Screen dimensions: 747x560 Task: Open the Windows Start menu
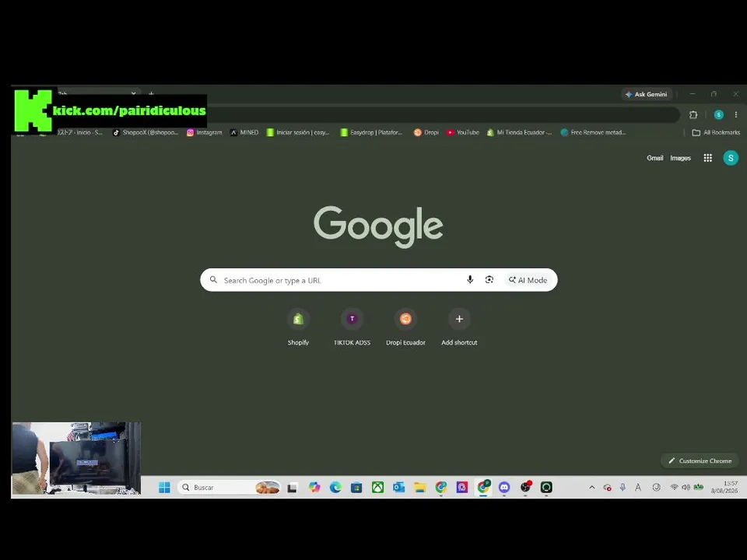[164, 487]
